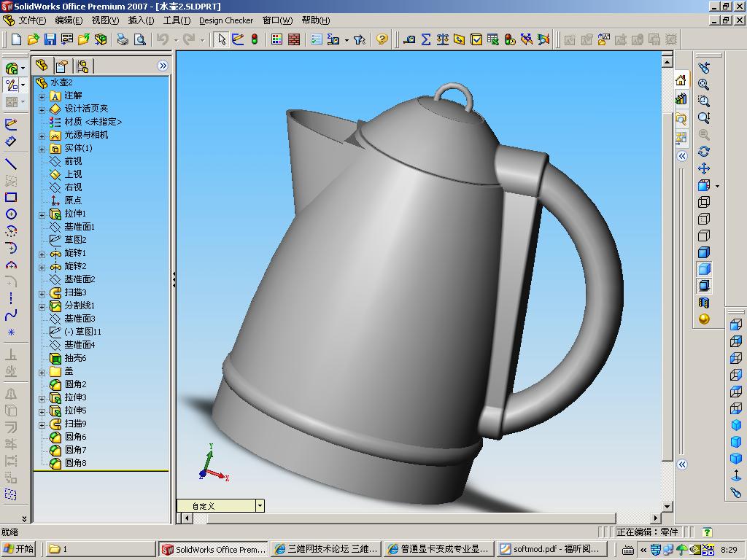Select the Line sketch tool
Viewport: 747px width, 560px height.
11,164
